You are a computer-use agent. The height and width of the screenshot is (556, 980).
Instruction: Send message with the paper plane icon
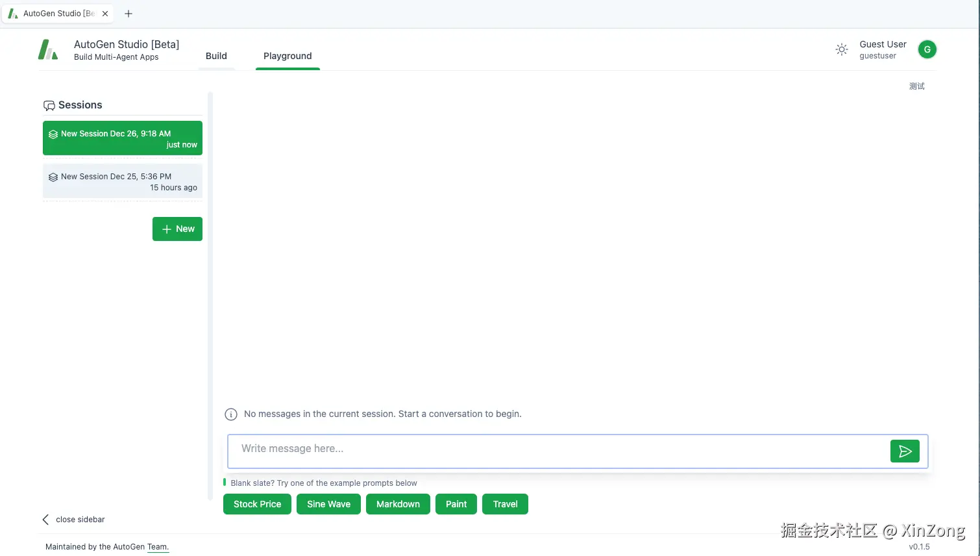coord(905,451)
